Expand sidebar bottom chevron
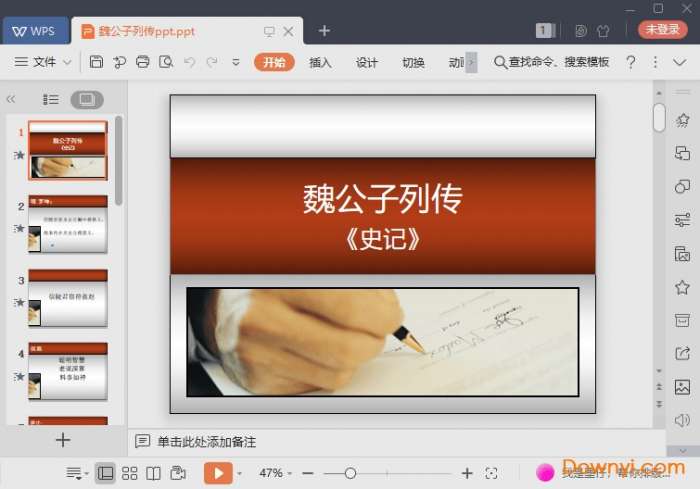This screenshot has width=700, height=489. (683, 451)
